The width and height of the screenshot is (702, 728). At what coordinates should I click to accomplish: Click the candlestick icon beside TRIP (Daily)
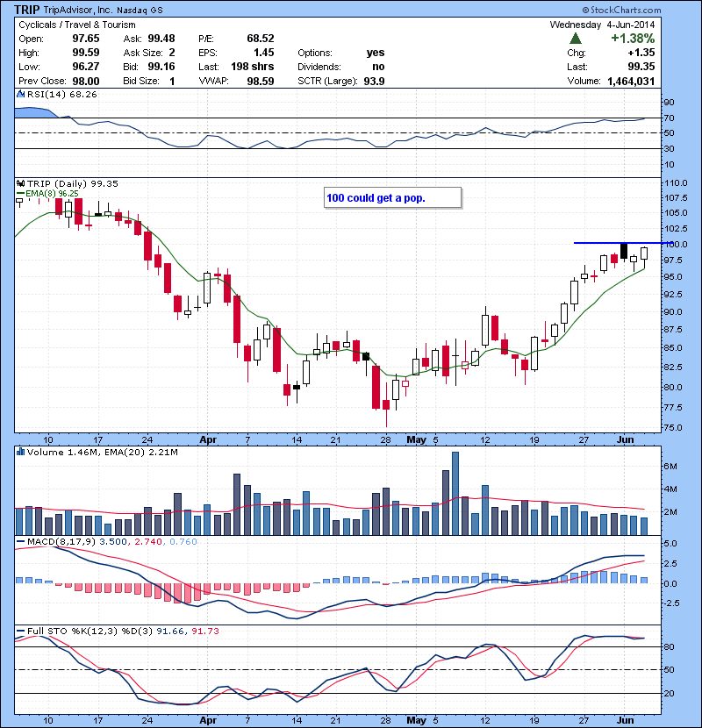click(x=20, y=183)
